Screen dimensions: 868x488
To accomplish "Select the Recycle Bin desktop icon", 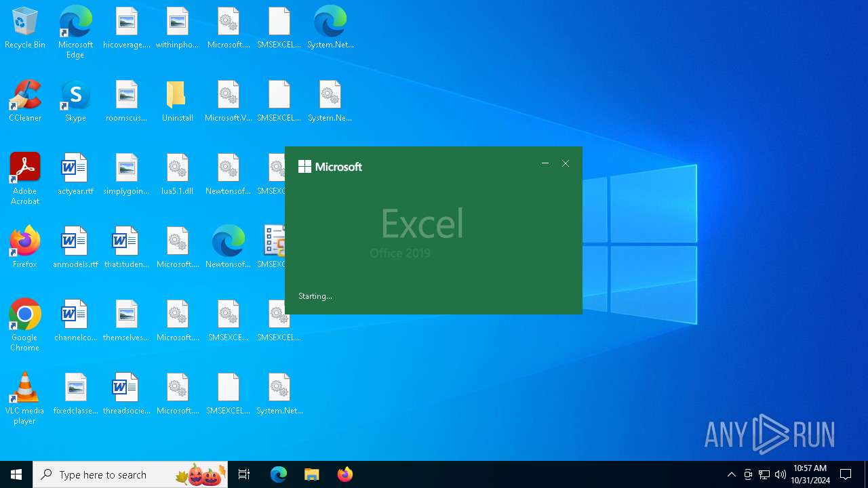I will click(x=25, y=28).
